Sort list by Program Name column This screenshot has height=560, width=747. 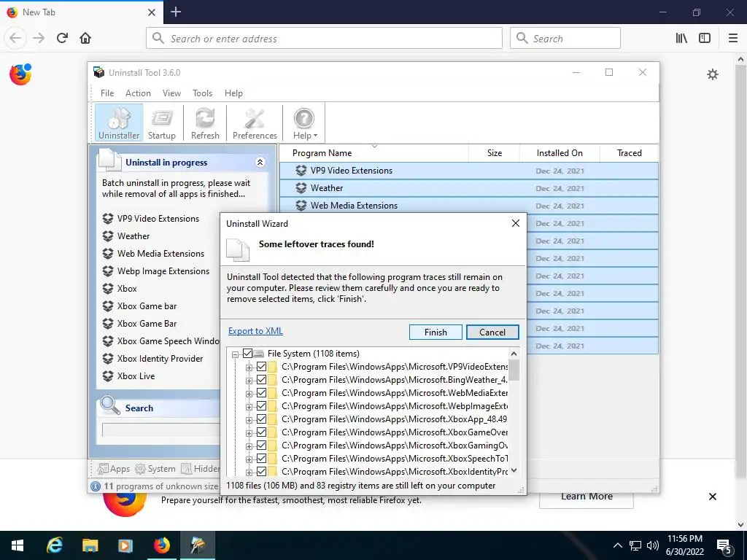[374, 153]
